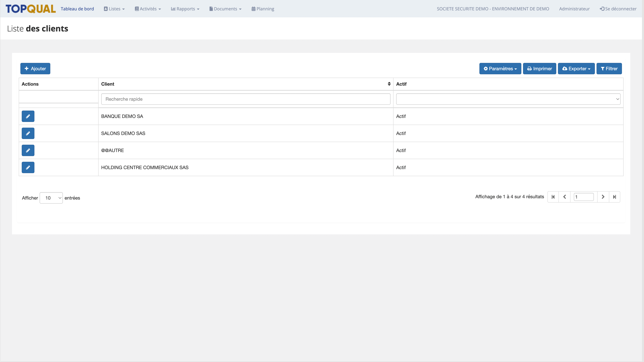Screen dimensions: 644x362
Task: Edit HOLDING CENTRE COMMERCIAUX SAS entry
Action: 28,167
